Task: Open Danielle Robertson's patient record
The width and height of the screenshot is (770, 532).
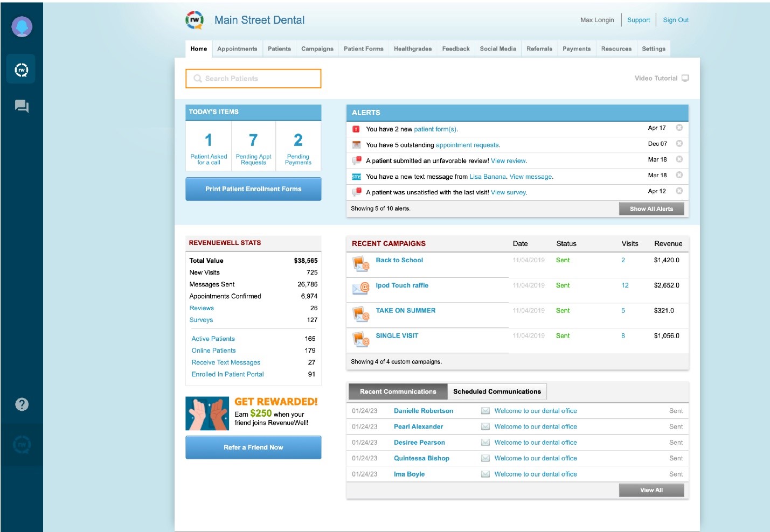Action: pos(424,411)
